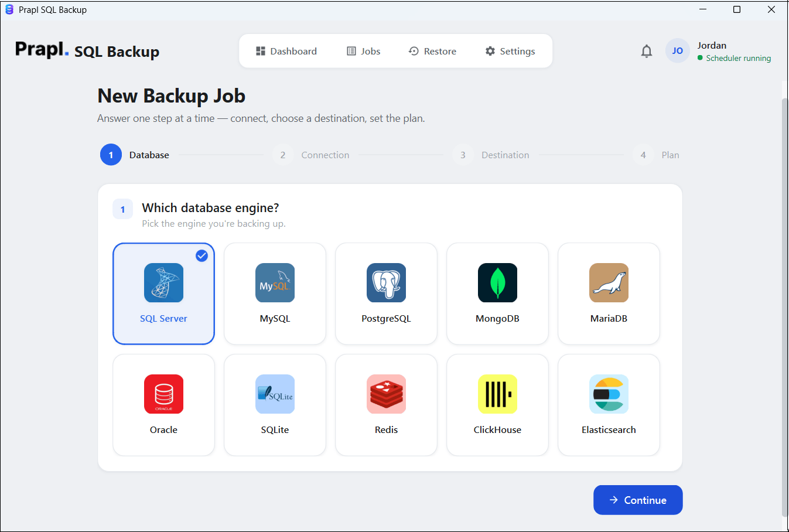Click the Prapl app icon in title bar
Screen dimensions: 789x532
click(9, 9)
